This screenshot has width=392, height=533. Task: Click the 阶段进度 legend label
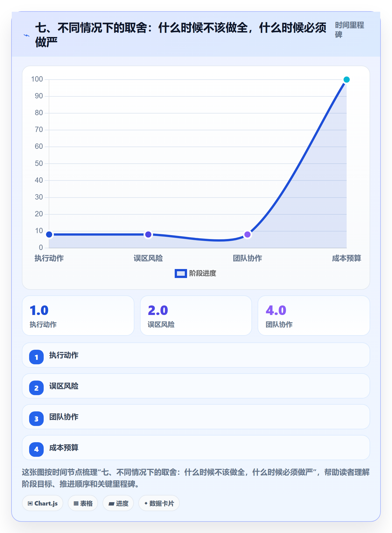click(x=202, y=273)
